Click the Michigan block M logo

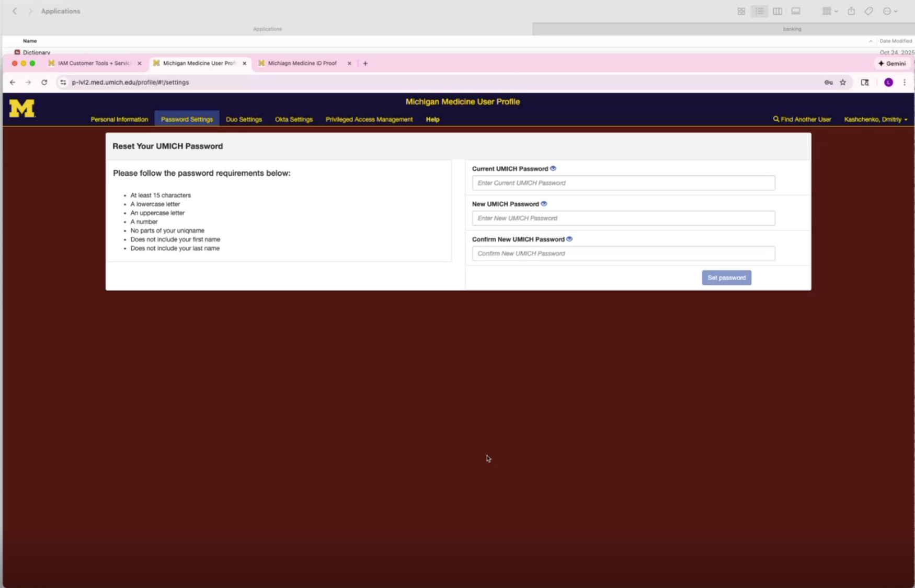pyautogui.click(x=22, y=108)
